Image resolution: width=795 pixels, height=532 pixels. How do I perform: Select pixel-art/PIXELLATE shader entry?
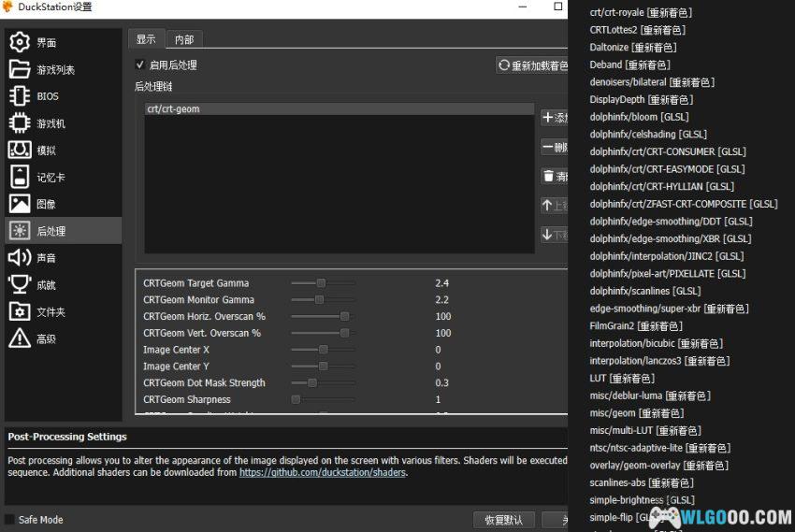point(668,274)
